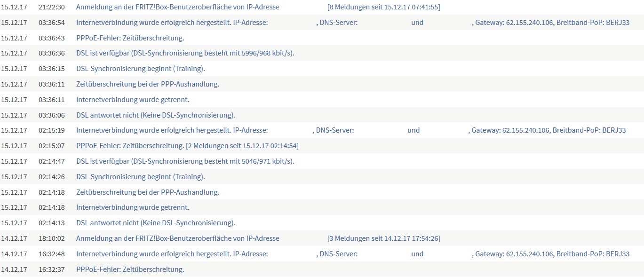This screenshot has width=644, height=277.
Task: Click the PPPoE-Fehler message at 03:36:43
Action: (130, 38)
